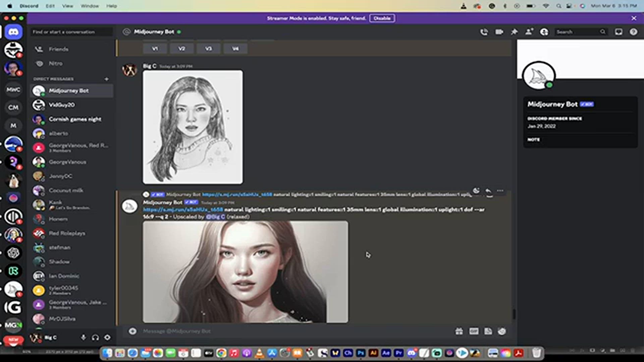Open the sticker picker
Screen dimensions: 644x362
click(488, 331)
